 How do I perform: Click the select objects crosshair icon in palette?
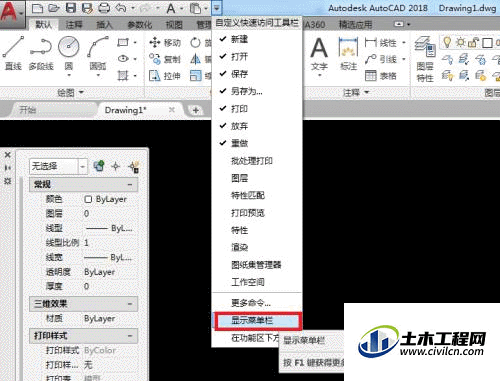tap(116, 166)
